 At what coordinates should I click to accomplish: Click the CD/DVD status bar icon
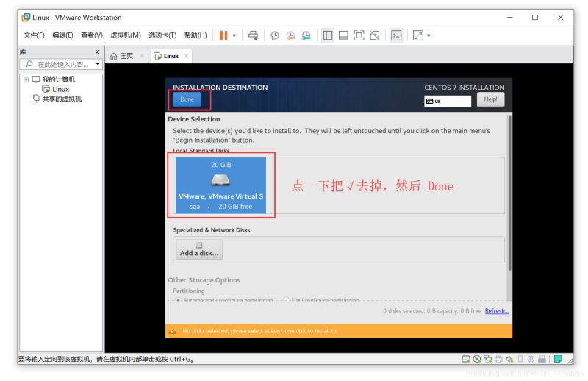476,359
